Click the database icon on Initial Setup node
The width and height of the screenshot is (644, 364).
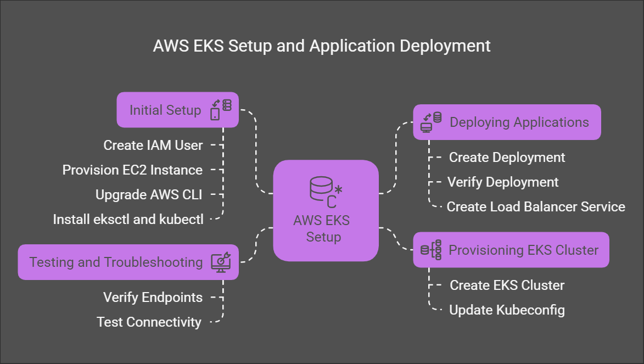227,105
